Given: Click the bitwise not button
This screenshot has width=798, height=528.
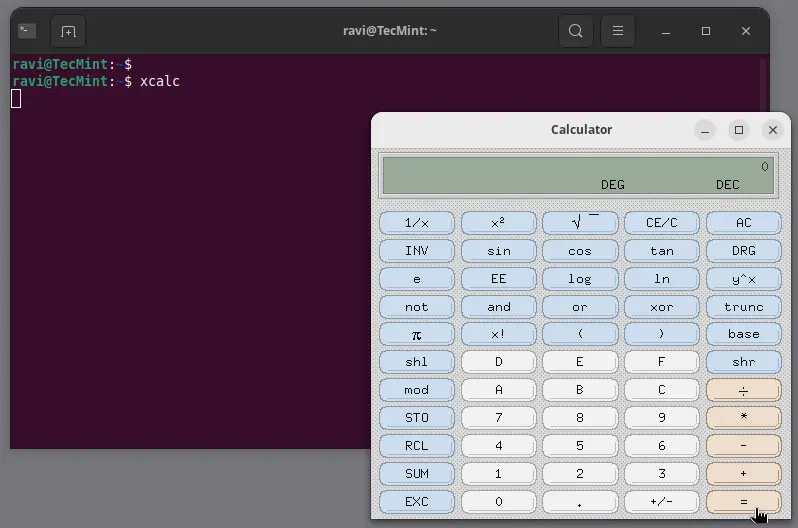Looking at the screenshot, I should click(x=417, y=307).
